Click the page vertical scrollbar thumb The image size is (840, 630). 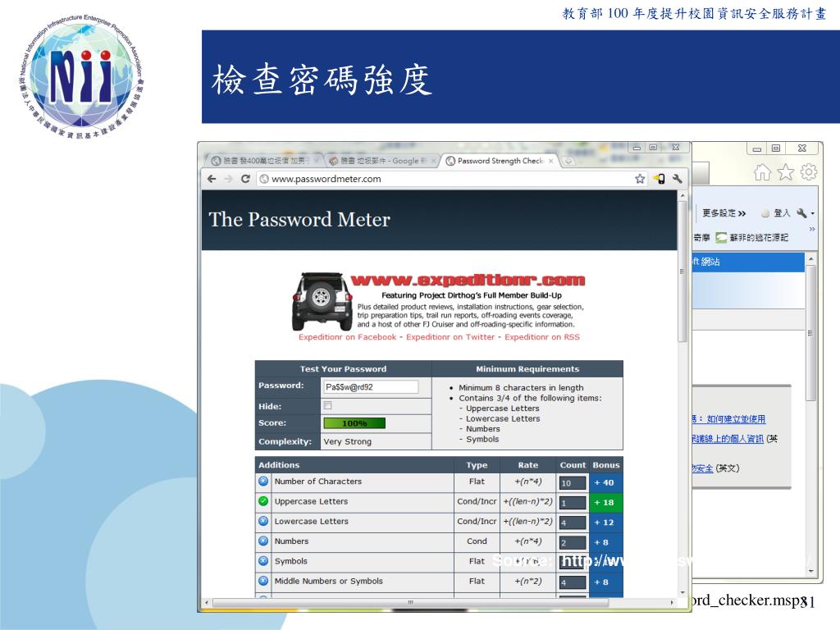pos(682,272)
